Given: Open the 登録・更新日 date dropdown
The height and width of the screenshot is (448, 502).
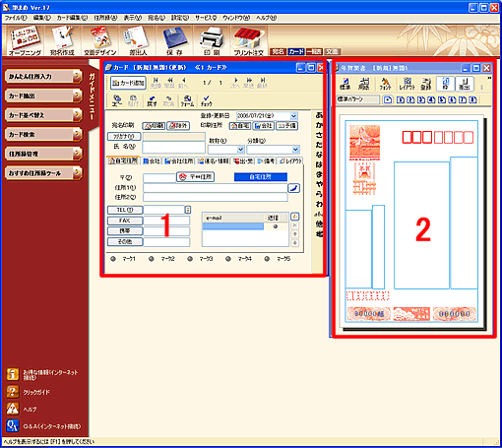Looking at the screenshot, I should click(x=293, y=116).
